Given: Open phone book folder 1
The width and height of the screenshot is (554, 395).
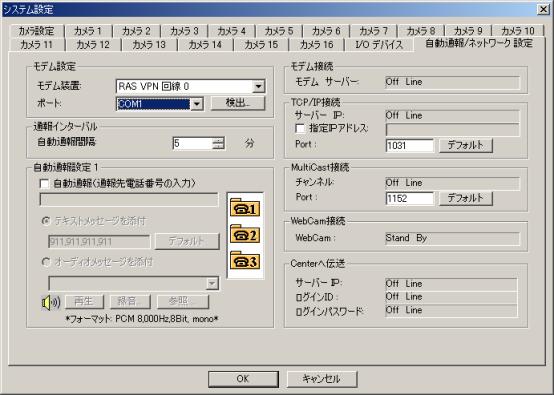Looking at the screenshot, I should [245, 207].
